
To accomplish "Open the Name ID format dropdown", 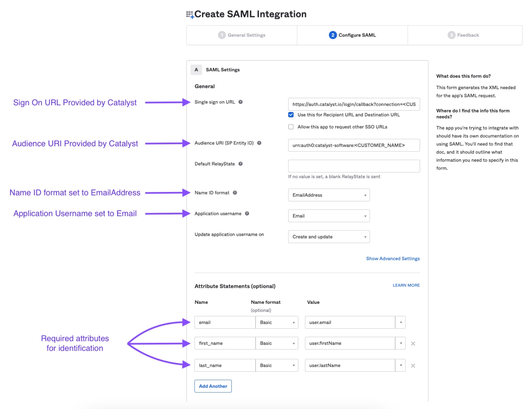I will [329, 195].
